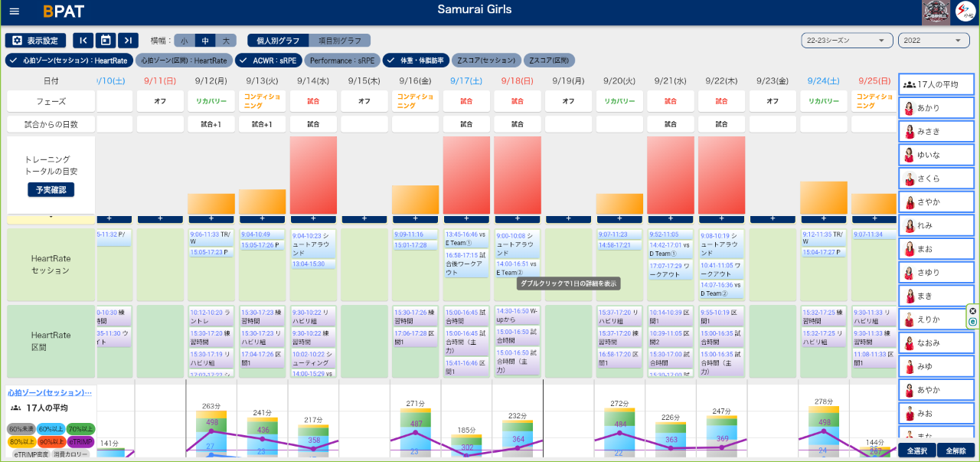Set column width to 大
980x462 pixels.
[226, 41]
